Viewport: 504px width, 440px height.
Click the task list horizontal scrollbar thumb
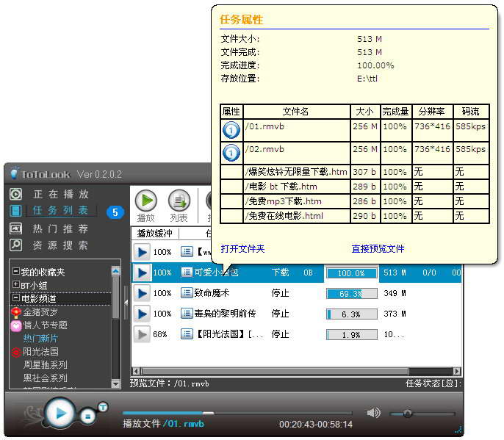click(x=275, y=371)
